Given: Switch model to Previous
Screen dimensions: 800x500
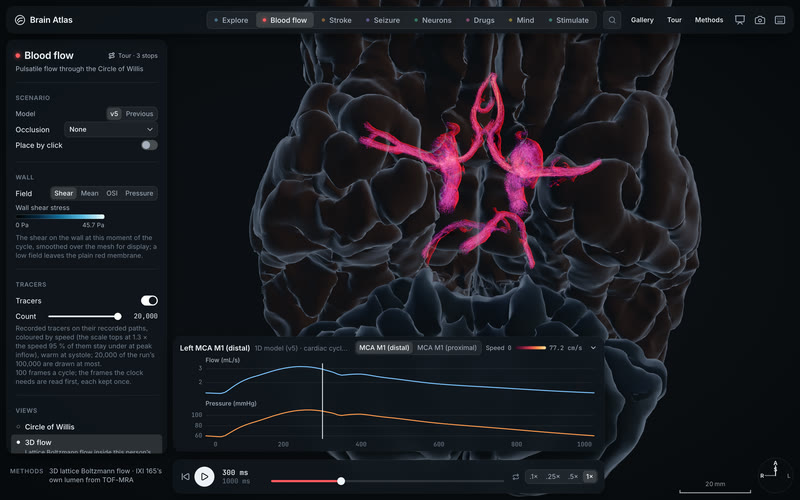Looking at the screenshot, I should tap(139, 114).
